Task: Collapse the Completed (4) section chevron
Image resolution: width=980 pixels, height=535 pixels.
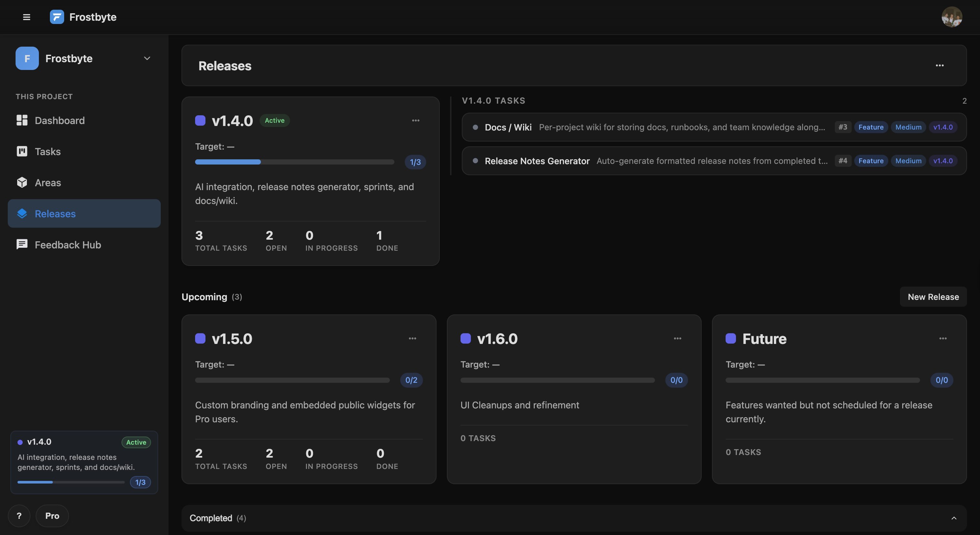Action: pos(954,518)
